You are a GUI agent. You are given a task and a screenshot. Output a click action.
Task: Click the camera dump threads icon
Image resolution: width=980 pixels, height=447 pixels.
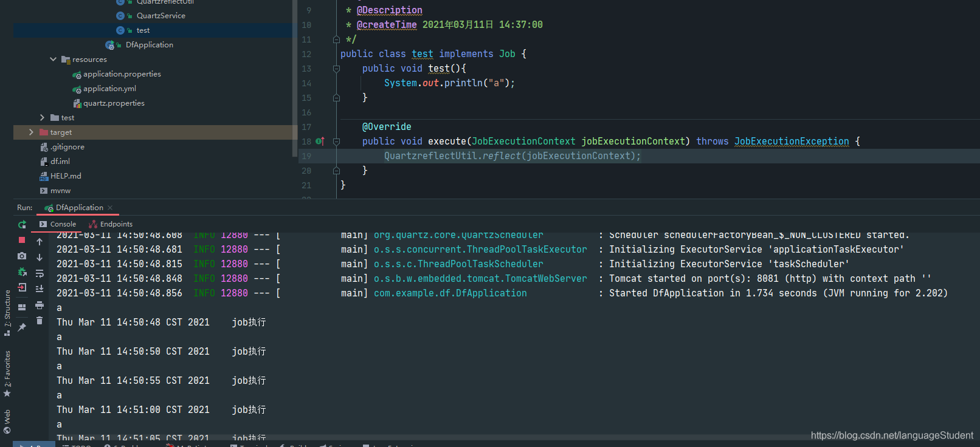(22, 256)
